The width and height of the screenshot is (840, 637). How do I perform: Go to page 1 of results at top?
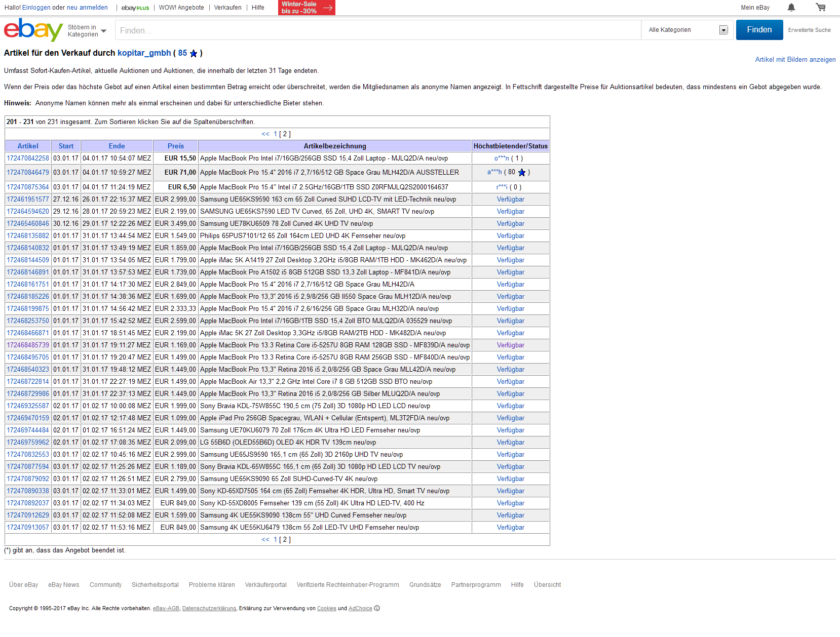(x=275, y=134)
